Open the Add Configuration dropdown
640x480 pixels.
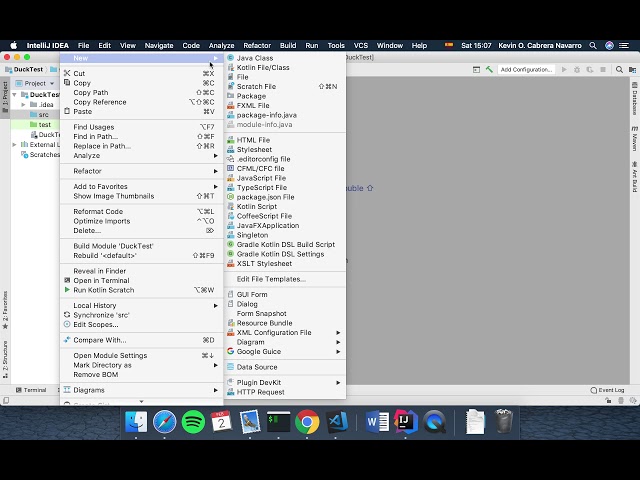pos(527,70)
